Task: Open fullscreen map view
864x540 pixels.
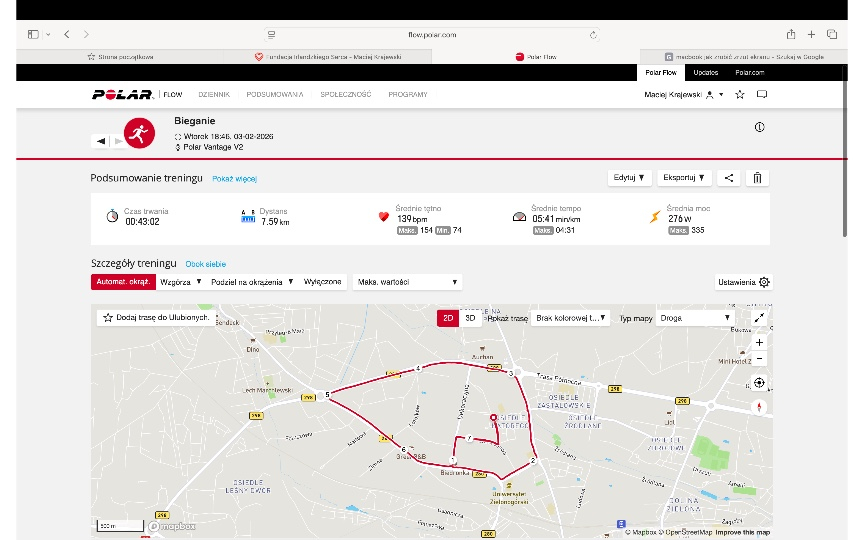Action: 759,318
